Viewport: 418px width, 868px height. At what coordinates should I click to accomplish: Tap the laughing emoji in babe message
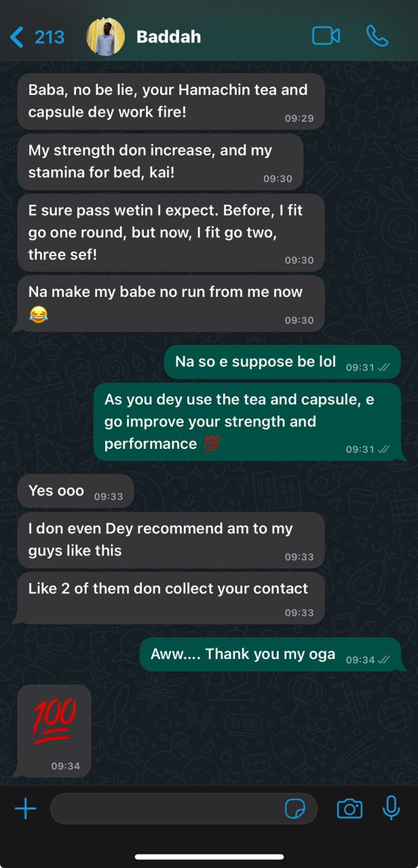[39, 315]
